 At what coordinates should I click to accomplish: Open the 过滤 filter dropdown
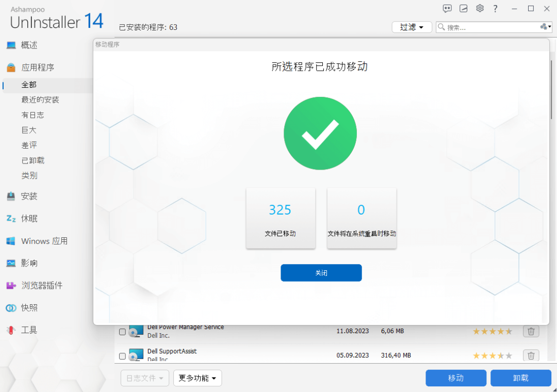click(x=412, y=27)
